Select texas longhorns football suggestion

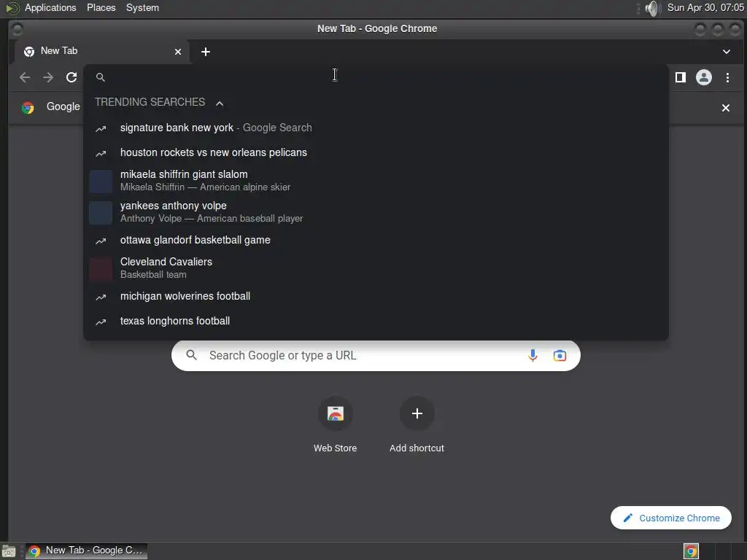click(376, 321)
